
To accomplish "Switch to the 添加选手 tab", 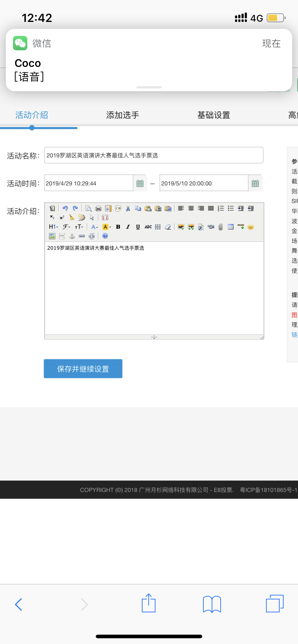I will pos(122,115).
